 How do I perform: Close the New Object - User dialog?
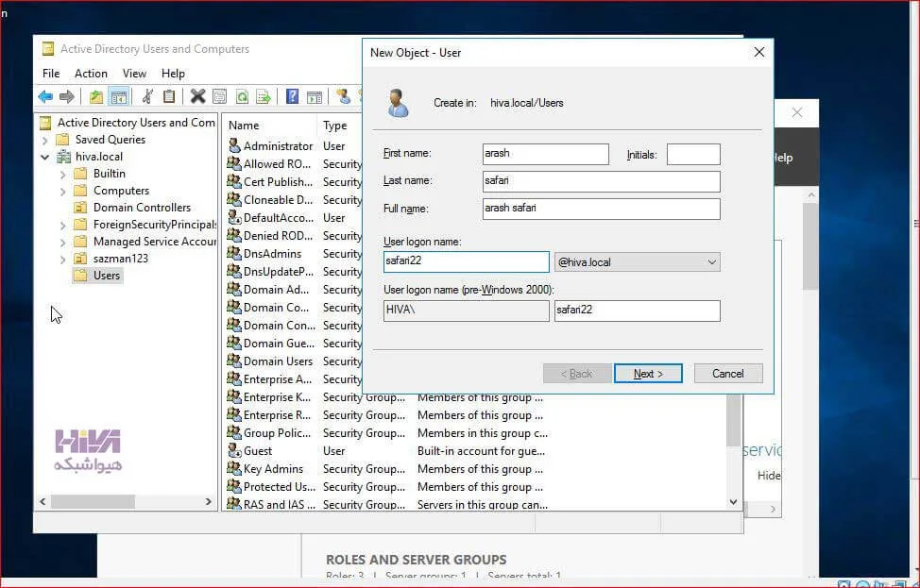click(x=759, y=52)
